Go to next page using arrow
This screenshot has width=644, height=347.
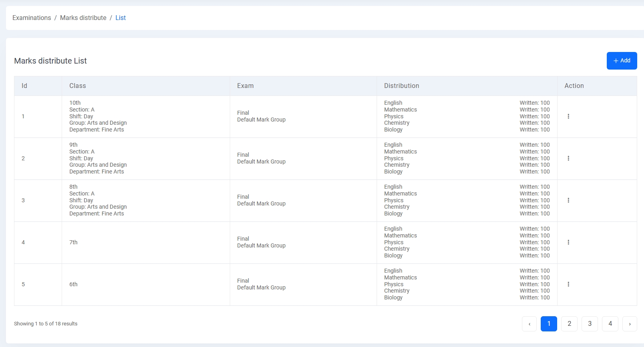click(x=630, y=324)
